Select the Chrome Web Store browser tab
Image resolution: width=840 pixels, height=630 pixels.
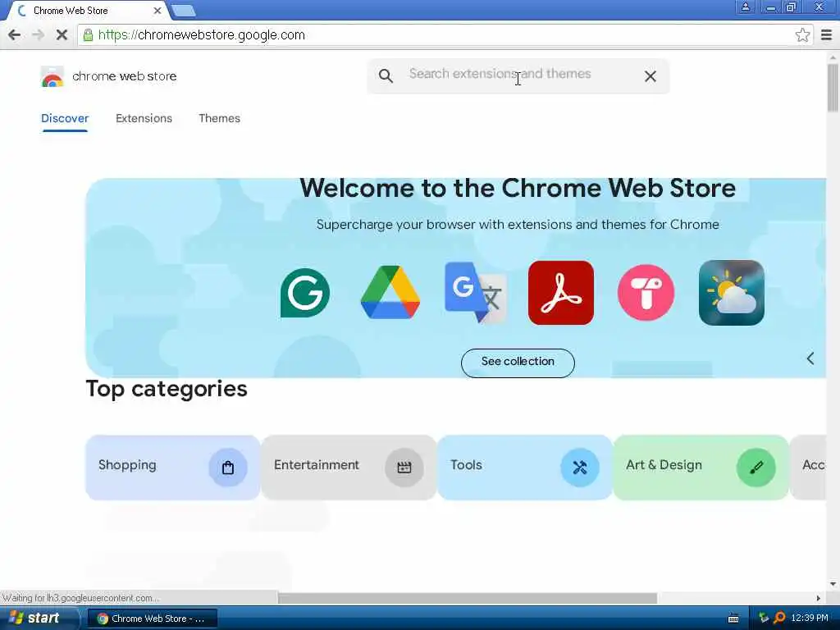[89, 11]
